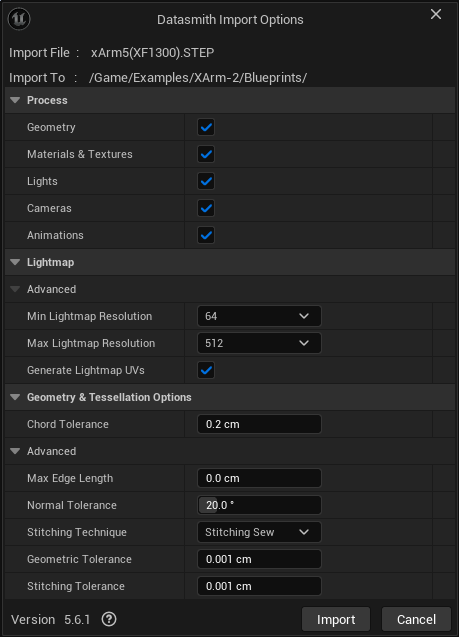This screenshot has height=637, width=459.
Task: Uncheck the Animations checkbox
Action: coord(206,235)
